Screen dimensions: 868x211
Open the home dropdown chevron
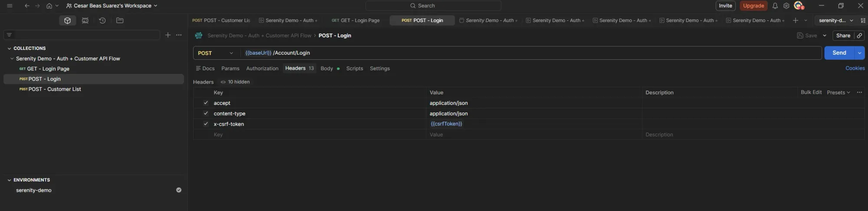tap(57, 6)
